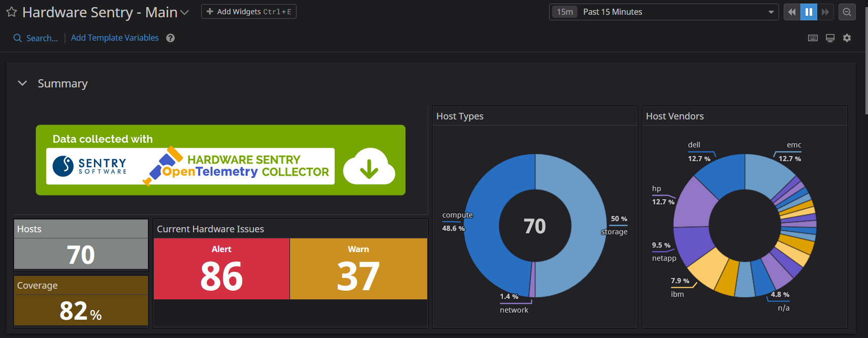Select the compute 48.6 % label
The width and height of the screenshot is (868, 338).
[x=457, y=222]
